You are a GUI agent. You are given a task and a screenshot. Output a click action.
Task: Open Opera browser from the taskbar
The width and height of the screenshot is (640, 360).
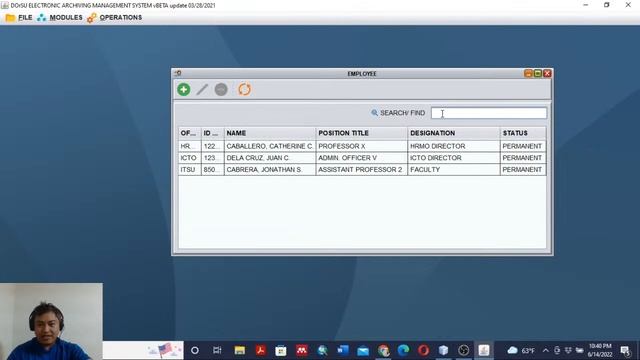[x=423, y=350]
